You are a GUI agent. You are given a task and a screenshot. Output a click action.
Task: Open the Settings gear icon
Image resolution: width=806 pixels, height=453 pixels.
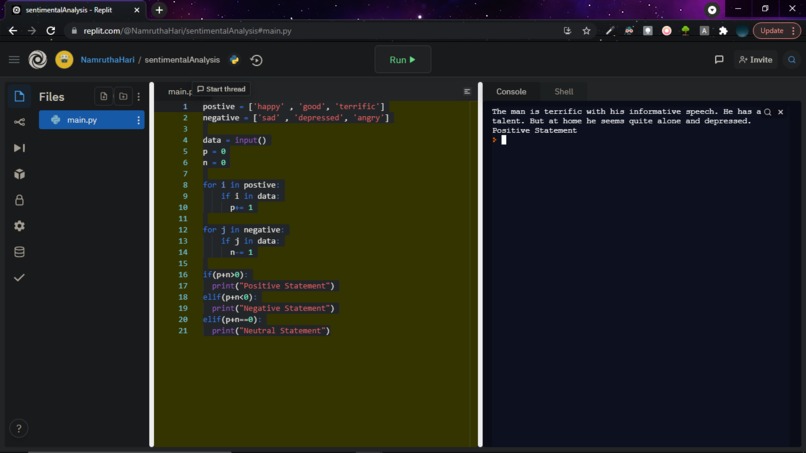coord(20,226)
